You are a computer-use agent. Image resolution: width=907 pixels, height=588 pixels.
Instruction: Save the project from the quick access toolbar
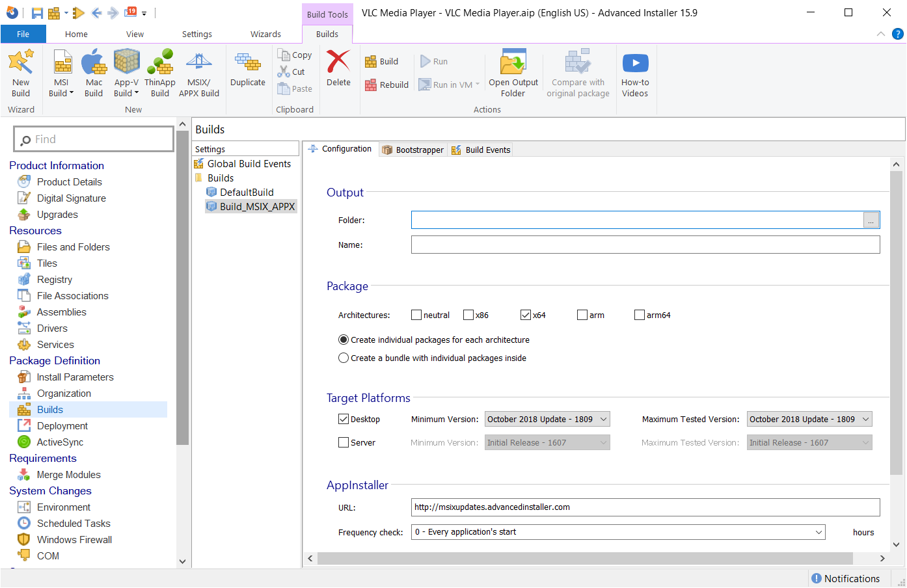tap(37, 13)
